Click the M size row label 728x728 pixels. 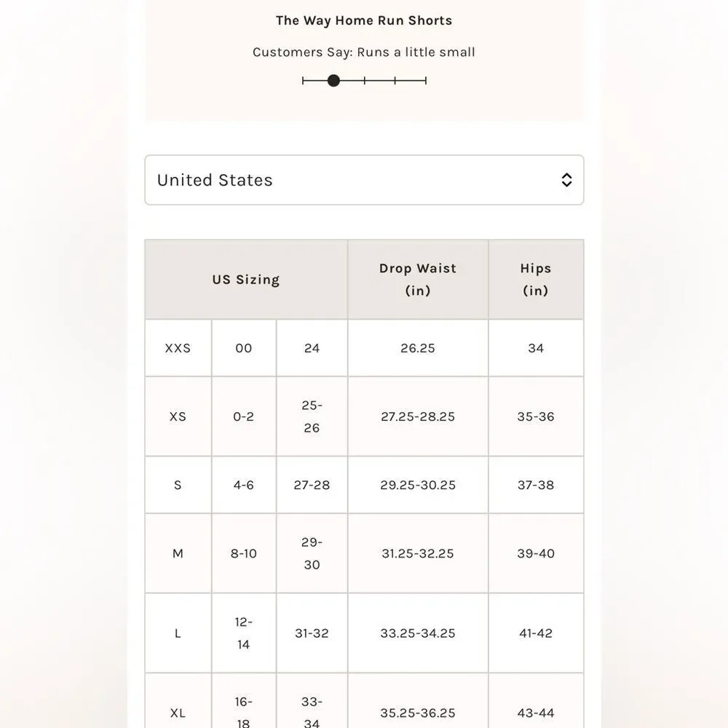178,553
